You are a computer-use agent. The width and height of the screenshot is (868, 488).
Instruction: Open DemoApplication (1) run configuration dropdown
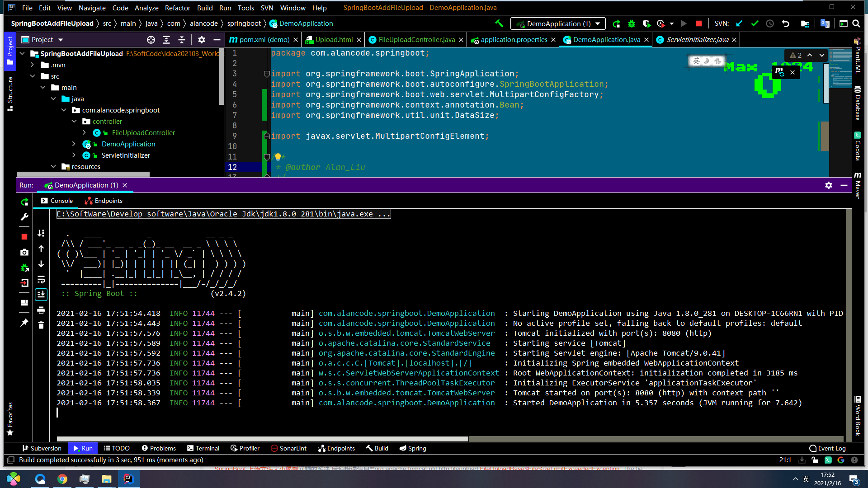[558, 23]
